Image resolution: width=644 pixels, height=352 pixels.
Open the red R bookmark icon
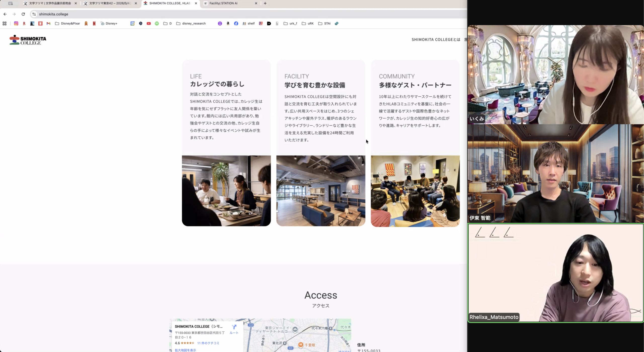[24, 23]
